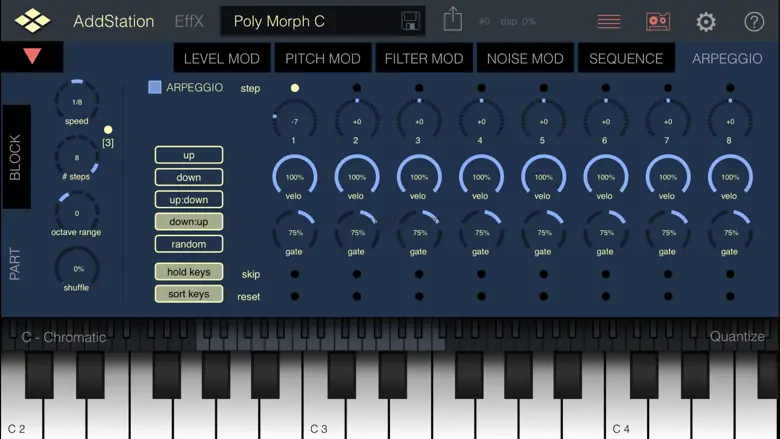
Task: Click the octave range knob
Action: (x=77, y=213)
